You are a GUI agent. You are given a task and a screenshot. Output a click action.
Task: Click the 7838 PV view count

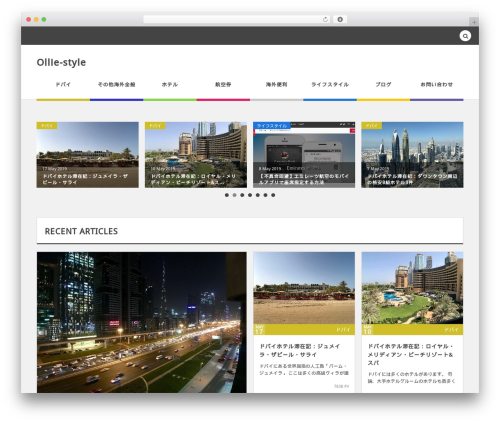point(341,386)
